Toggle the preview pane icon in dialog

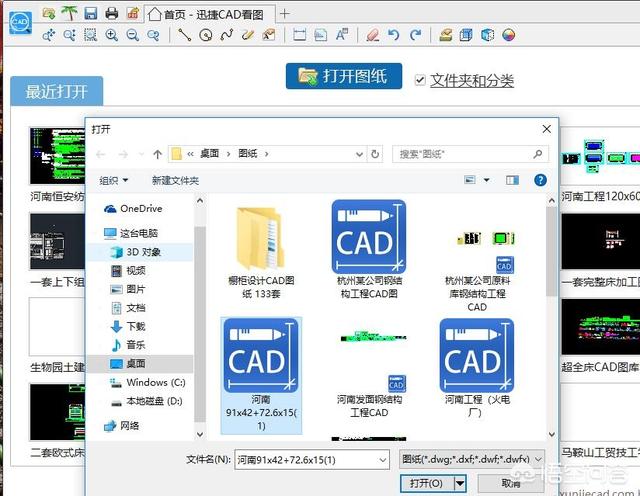pos(512,180)
